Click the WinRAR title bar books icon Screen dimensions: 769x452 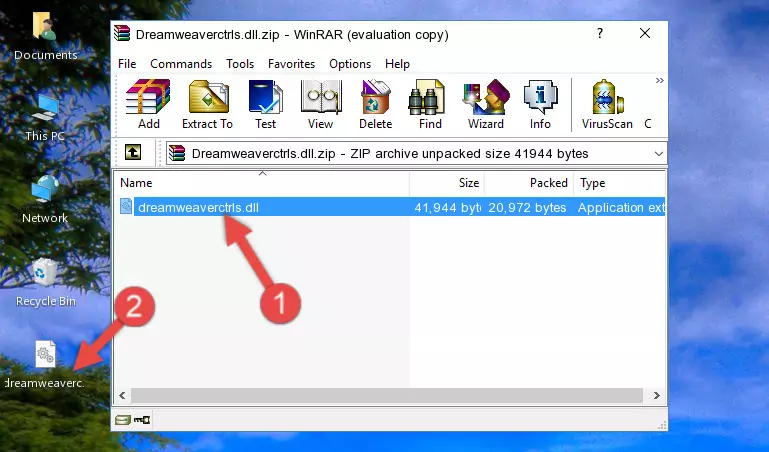click(122, 33)
